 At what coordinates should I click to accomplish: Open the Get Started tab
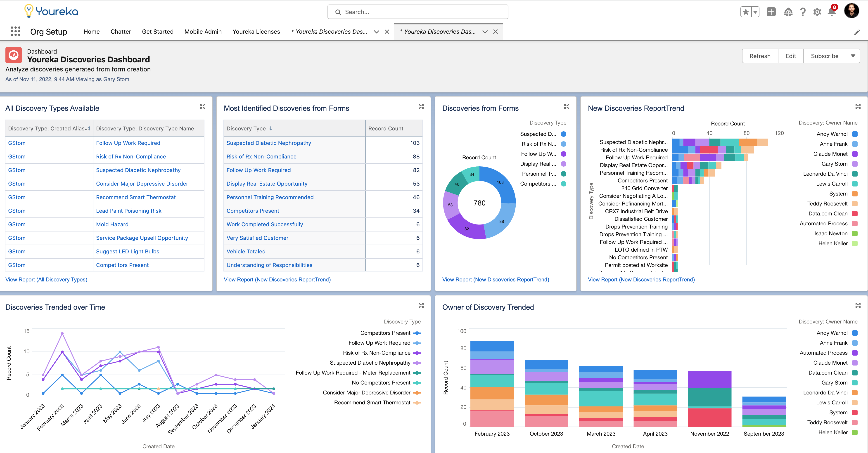pos(158,32)
